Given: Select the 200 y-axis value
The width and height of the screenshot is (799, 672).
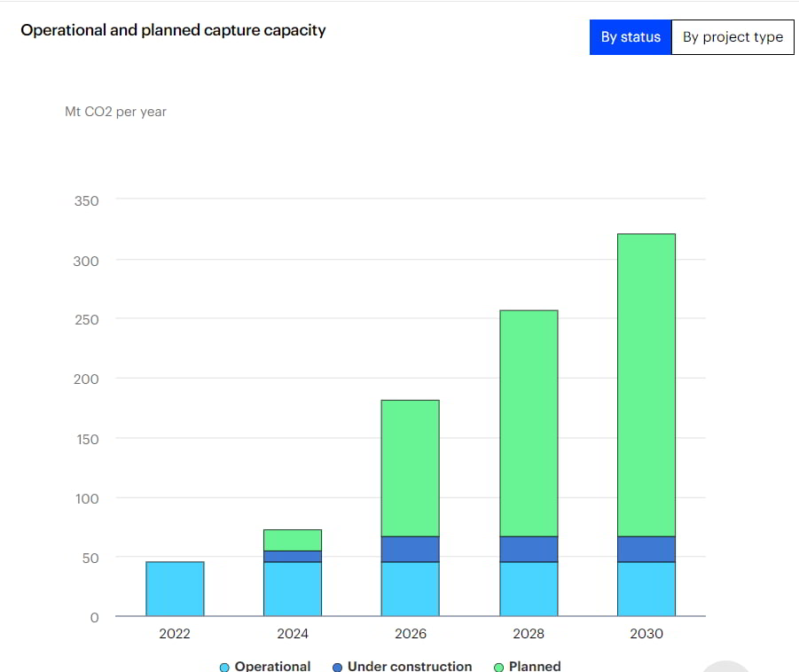Looking at the screenshot, I should 86,379.
